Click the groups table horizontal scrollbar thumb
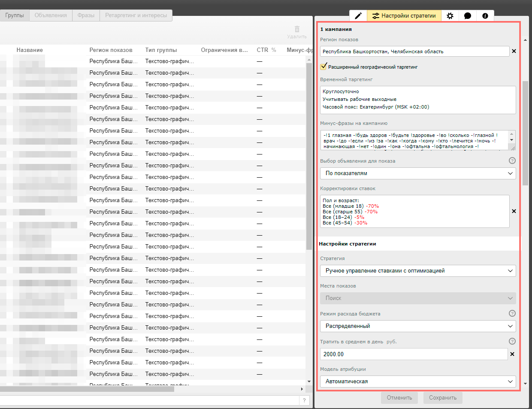Screen dimensions: 532x409 point(87,389)
